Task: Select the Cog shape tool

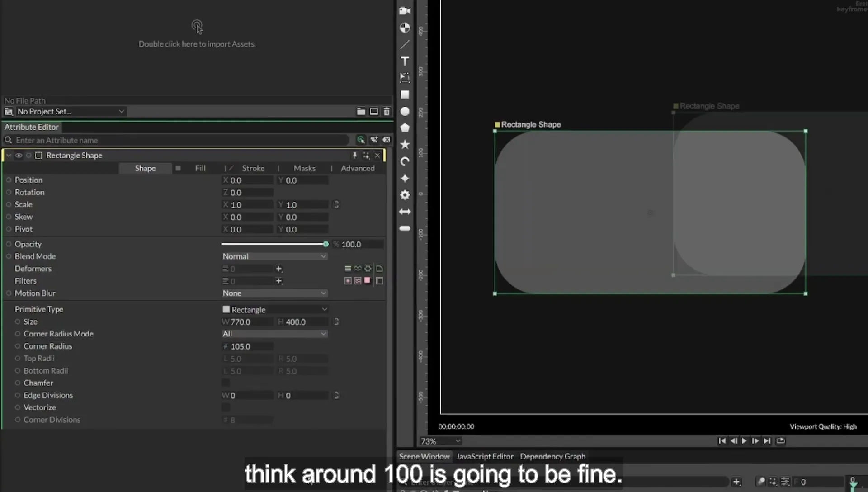Action: click(x=405, y=195)
